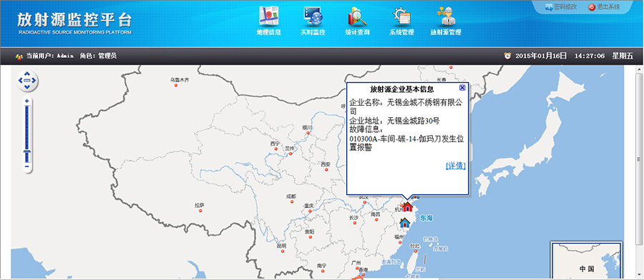The image size is (644, 280).
Task: Click the 拉萨 city marker
Action: point(200,210)
